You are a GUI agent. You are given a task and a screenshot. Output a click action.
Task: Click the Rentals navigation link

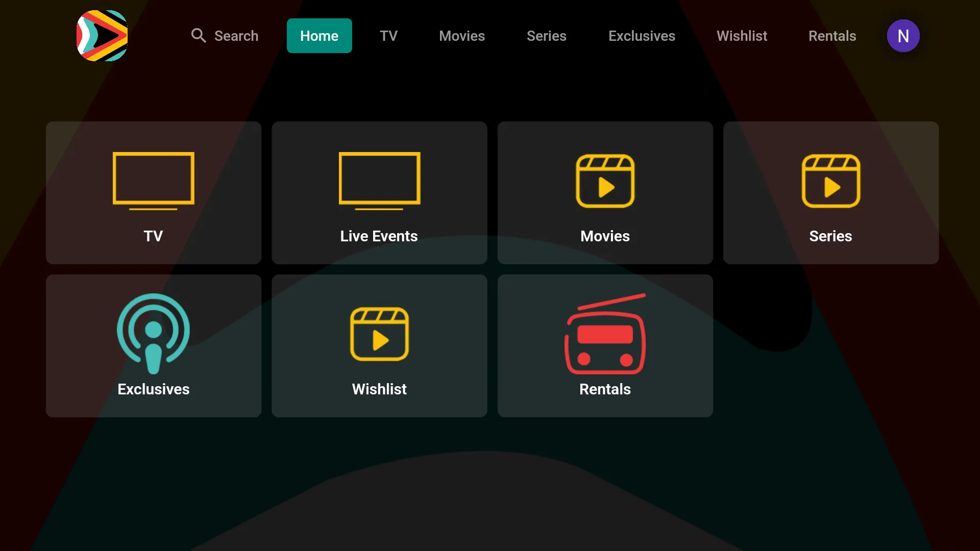(832, 36)
